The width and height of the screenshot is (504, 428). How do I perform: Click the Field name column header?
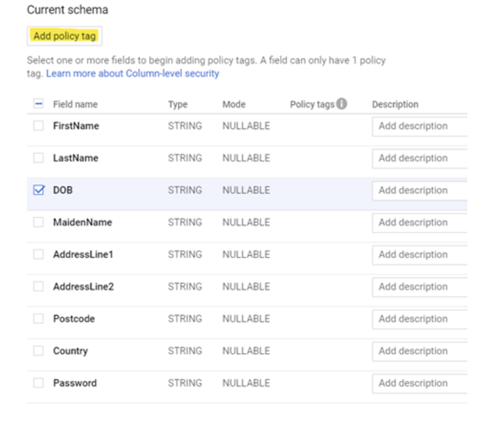click(75, 104)
